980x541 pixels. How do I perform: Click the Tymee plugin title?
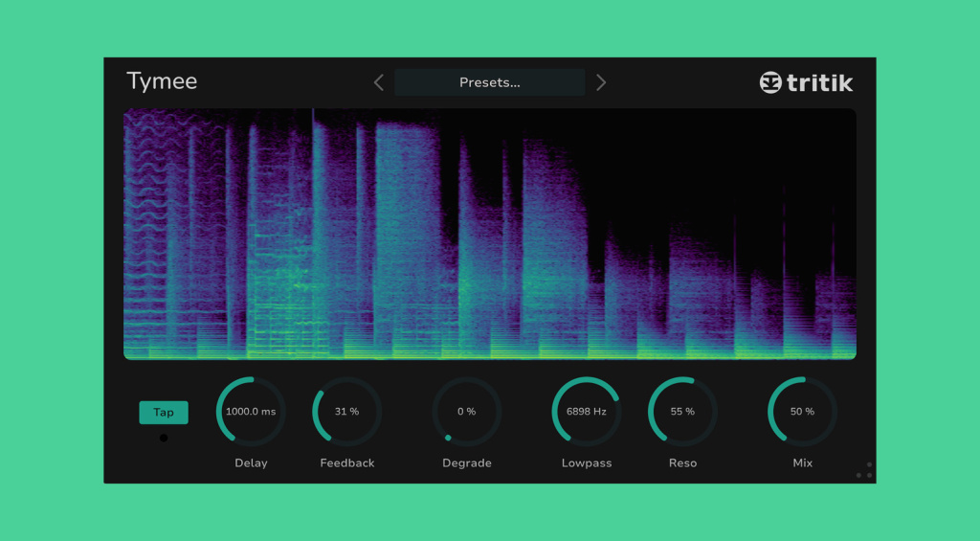pyautogui.click(x=162, y=81)
